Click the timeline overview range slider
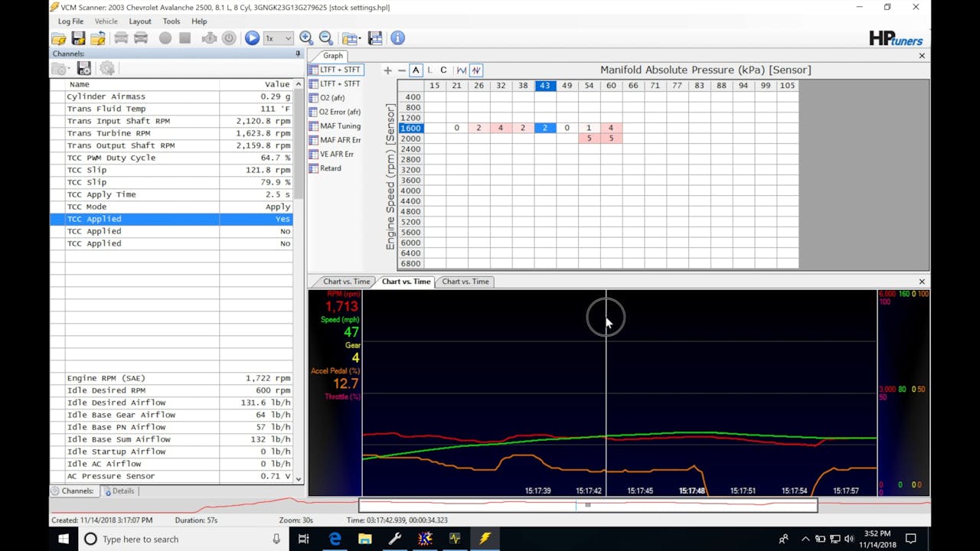Screen dimensions: 980x551 (587, 505)
